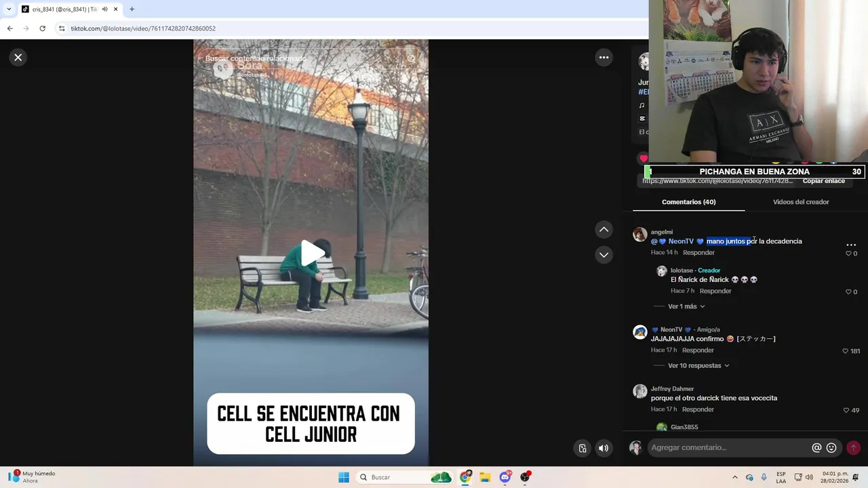
Task: Like NeonTV's JAJAJAJAJA comment
Action: pos(845,351)
